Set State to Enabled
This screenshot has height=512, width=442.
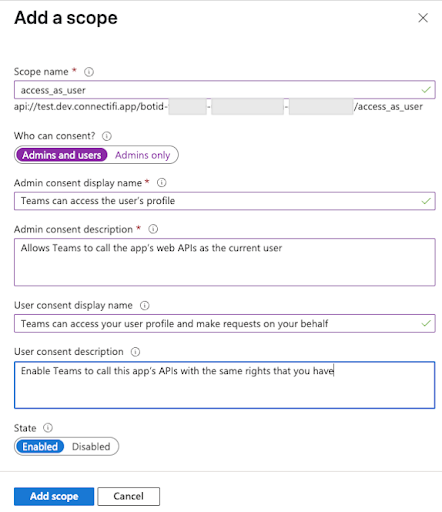(40, 446)
